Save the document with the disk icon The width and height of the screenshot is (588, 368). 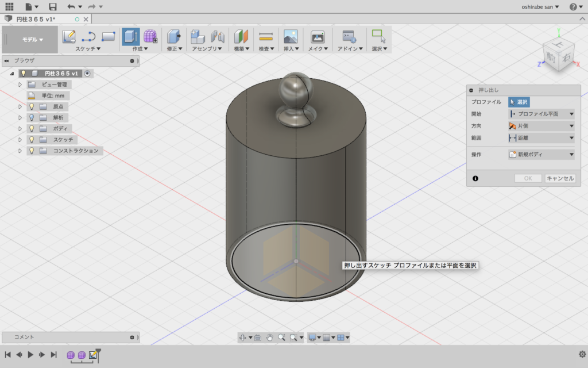tap(53, 6)
